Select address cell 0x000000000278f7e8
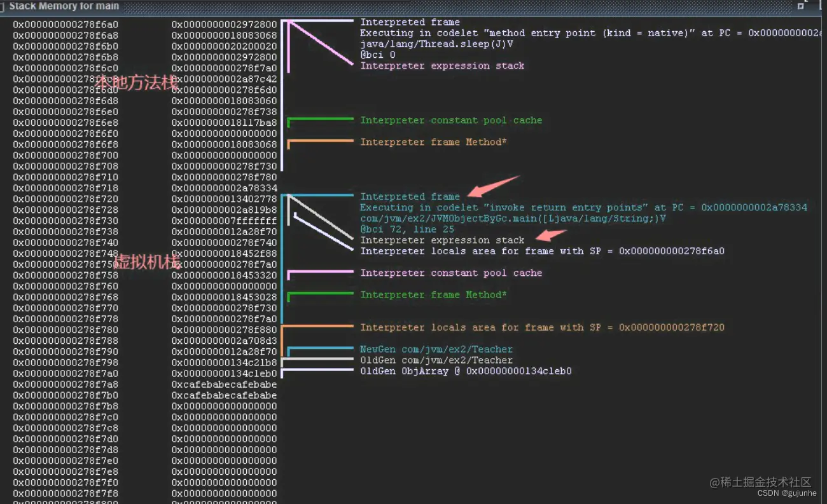The image size is (827, 504). click(66, 472)
